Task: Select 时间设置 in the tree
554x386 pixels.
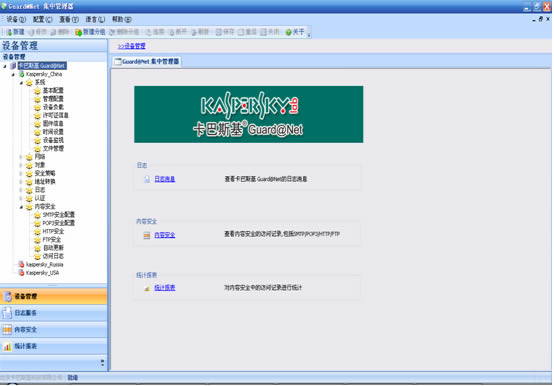Action: (53, 132)
